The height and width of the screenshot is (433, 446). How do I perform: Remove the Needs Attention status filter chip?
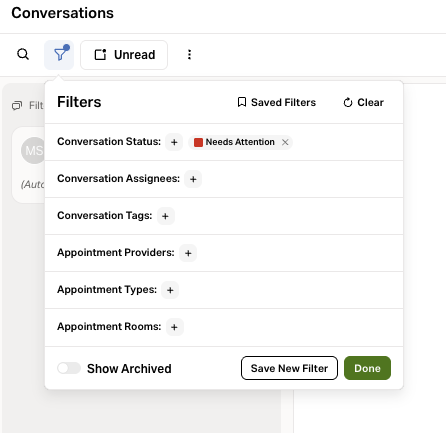[x=285, y=142]
